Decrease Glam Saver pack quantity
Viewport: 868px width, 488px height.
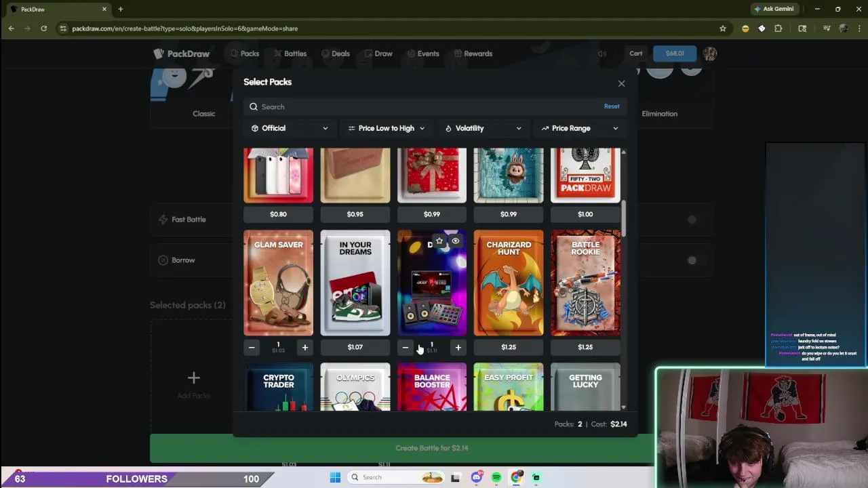[252, 348]
